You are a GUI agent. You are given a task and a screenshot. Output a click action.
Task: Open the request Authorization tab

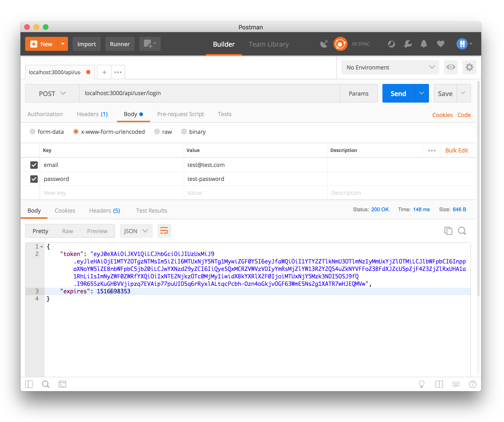(45, 114)
